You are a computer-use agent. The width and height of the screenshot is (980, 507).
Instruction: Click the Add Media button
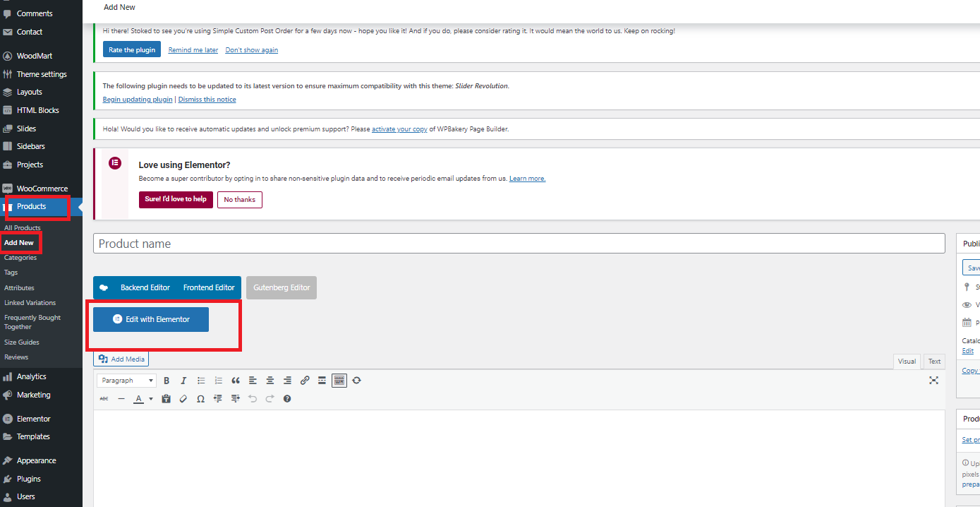point(121,359)
